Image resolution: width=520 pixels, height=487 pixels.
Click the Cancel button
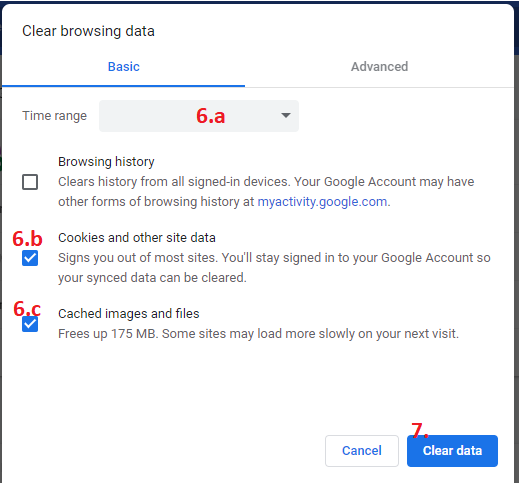(x=362, y=451)
